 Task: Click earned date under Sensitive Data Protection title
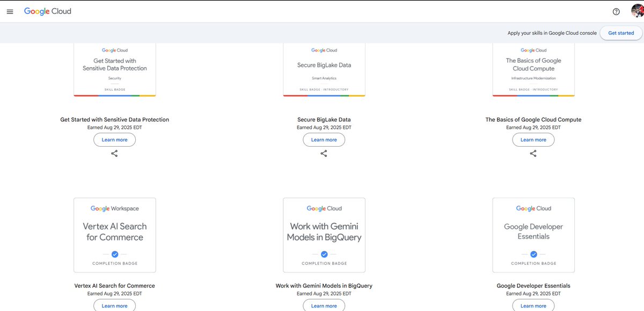[115, 128]
